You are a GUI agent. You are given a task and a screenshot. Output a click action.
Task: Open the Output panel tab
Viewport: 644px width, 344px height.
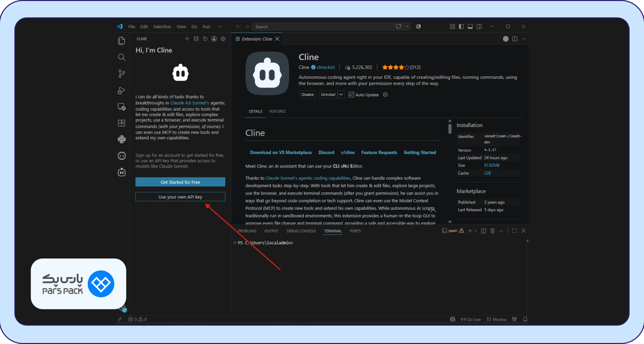(271, 231)
